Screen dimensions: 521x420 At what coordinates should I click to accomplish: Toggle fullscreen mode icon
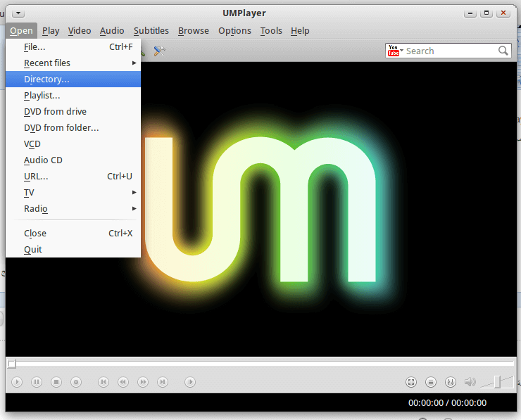click(411, 382)
